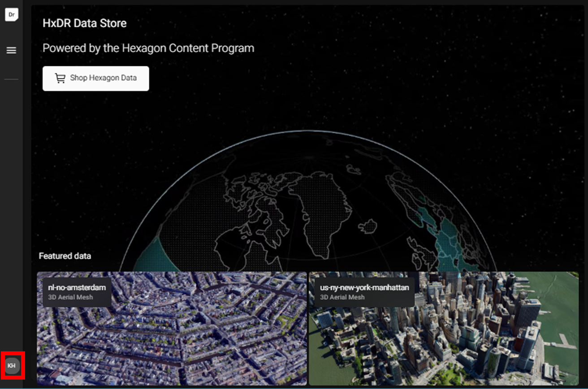Click the Shop Hexagon Data button
This screenshot has height=389, width=588.
click(x=95, y=78)
